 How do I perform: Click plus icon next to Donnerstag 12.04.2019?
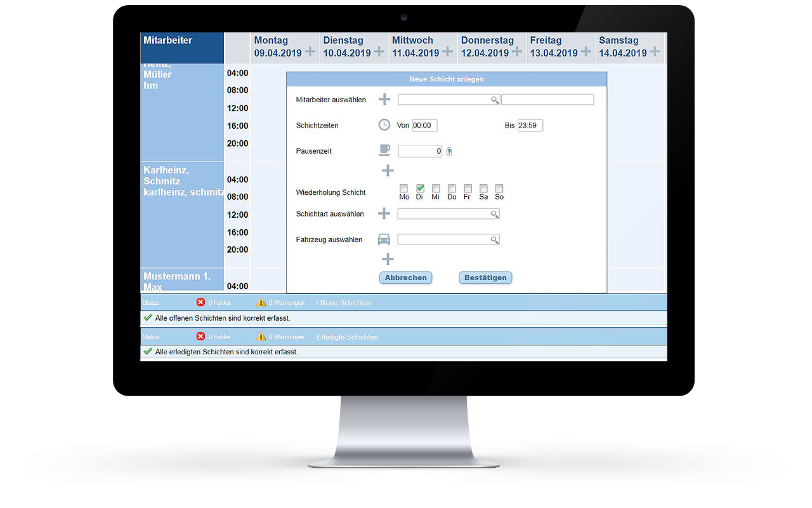[517, 52]
